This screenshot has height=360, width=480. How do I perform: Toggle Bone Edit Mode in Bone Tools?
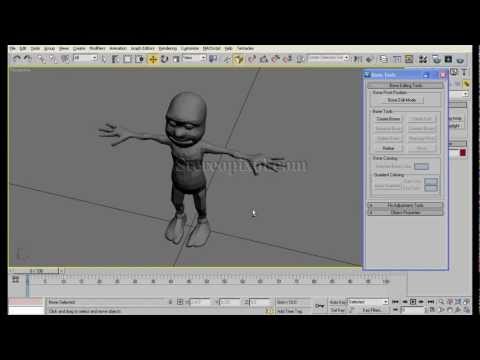pyautogui.click(x=402, y=100)
